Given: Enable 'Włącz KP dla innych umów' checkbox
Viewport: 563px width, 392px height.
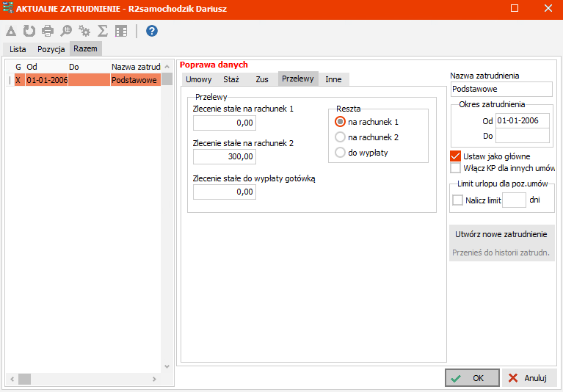Looking at the screenshot, I should pyautogui.click(x=455, y=168).
